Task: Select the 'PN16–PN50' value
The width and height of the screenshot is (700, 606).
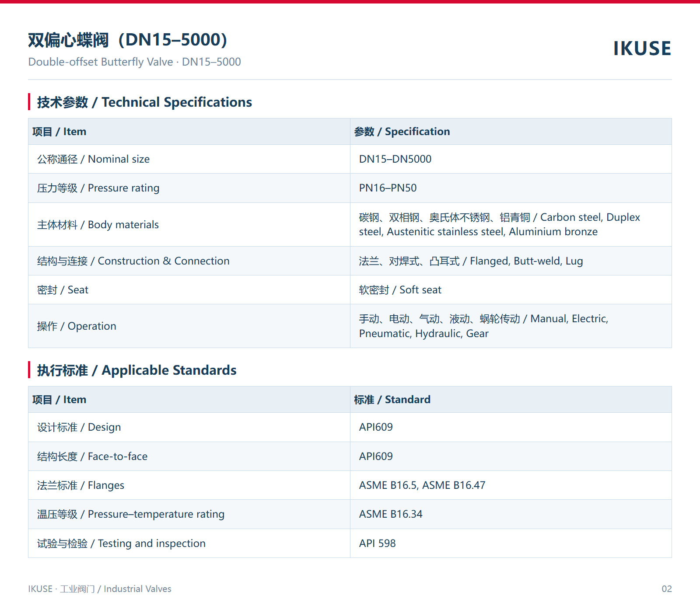Action: pyautogui.click(x=388, y=188)
